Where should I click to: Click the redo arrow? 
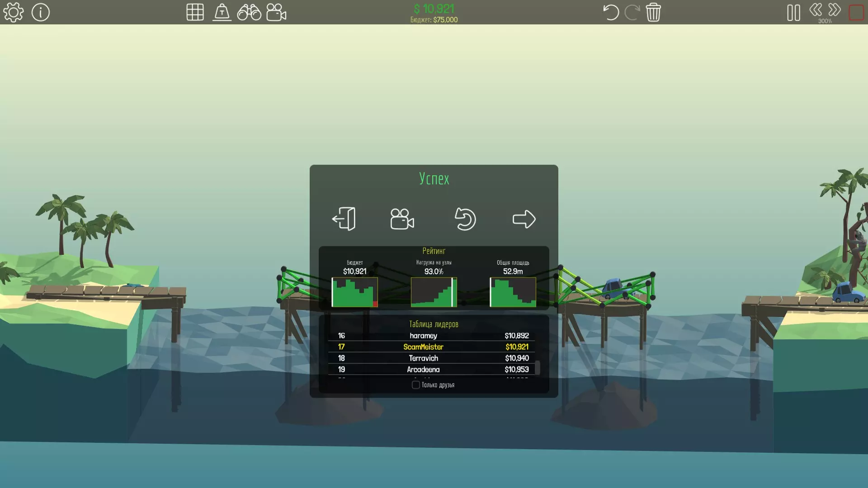[632, 12]
